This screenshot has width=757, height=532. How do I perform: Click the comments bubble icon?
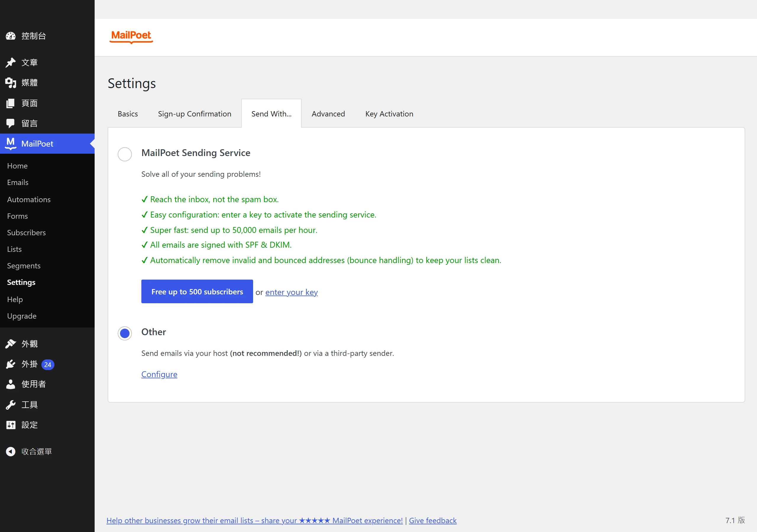(x=11, y=124)
